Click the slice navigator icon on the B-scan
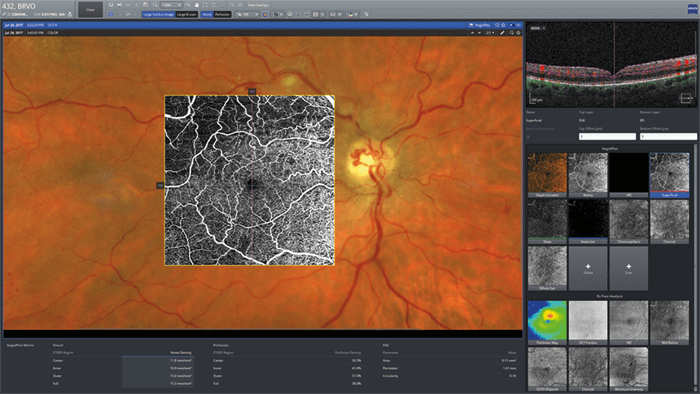The image size is (700, 394). 685,98
